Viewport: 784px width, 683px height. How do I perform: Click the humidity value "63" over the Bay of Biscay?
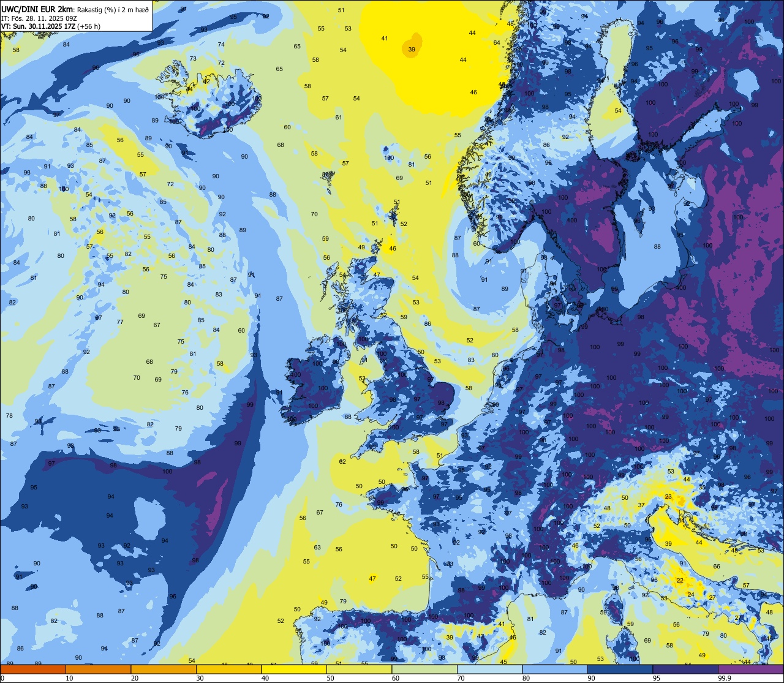[x=317, y=548]
